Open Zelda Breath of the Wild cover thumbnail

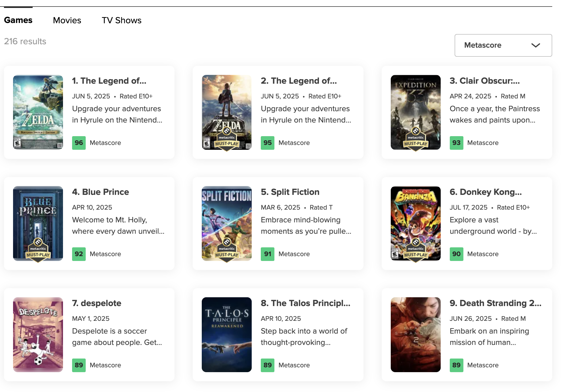[227, 112]
